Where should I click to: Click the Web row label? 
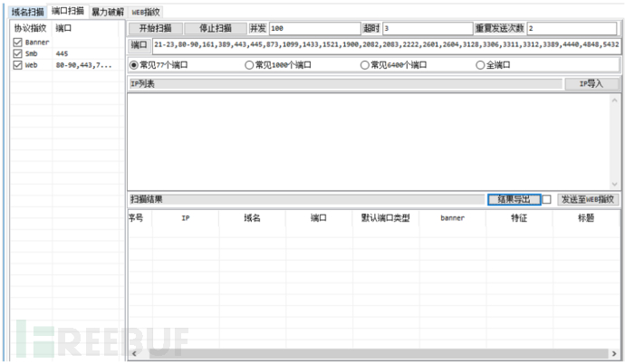click(x=31, y=65)
